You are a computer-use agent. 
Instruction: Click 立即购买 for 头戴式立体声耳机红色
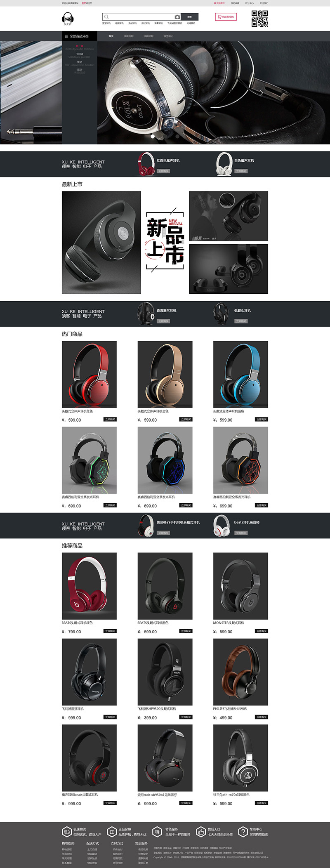coord(110,420)
